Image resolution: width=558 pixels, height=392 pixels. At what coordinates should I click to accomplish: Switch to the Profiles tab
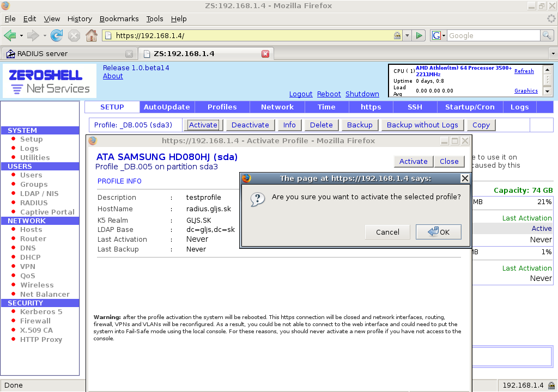222,107
